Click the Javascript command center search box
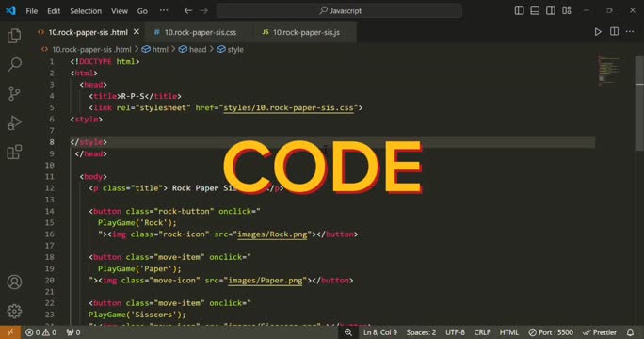 (x=339, y=10)
